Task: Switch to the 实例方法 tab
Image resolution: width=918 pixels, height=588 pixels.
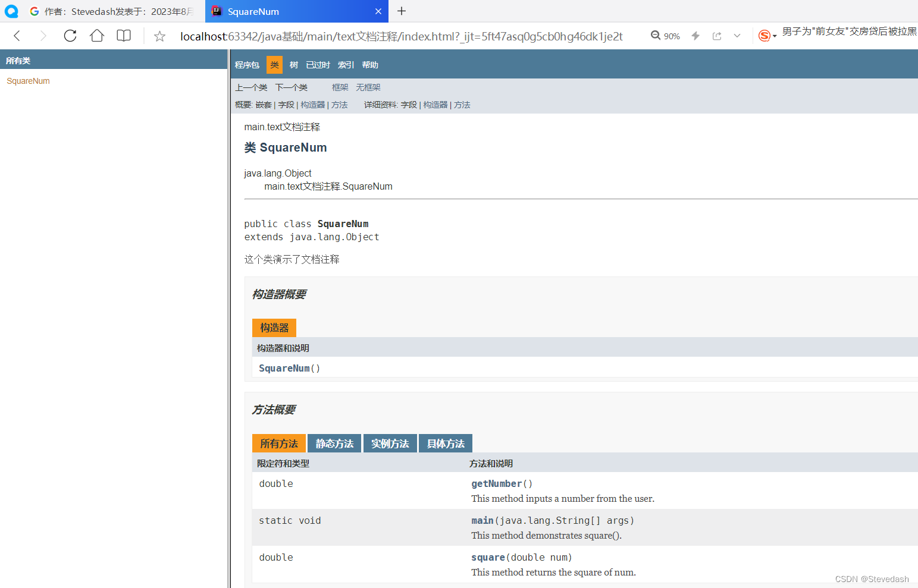Action: [x=390, y=444]
